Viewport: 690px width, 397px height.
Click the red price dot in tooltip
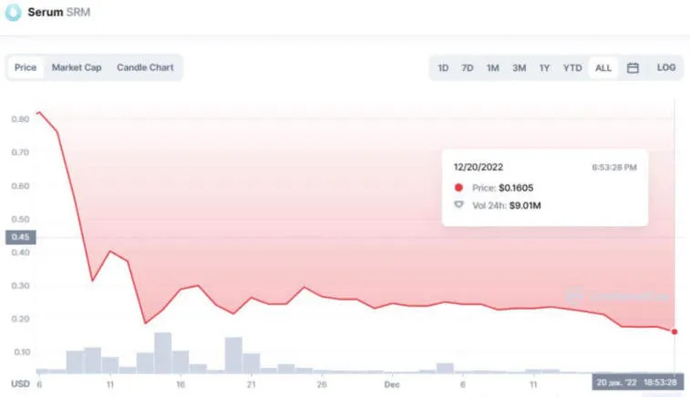pyautogui.click(x=459, y=188)
